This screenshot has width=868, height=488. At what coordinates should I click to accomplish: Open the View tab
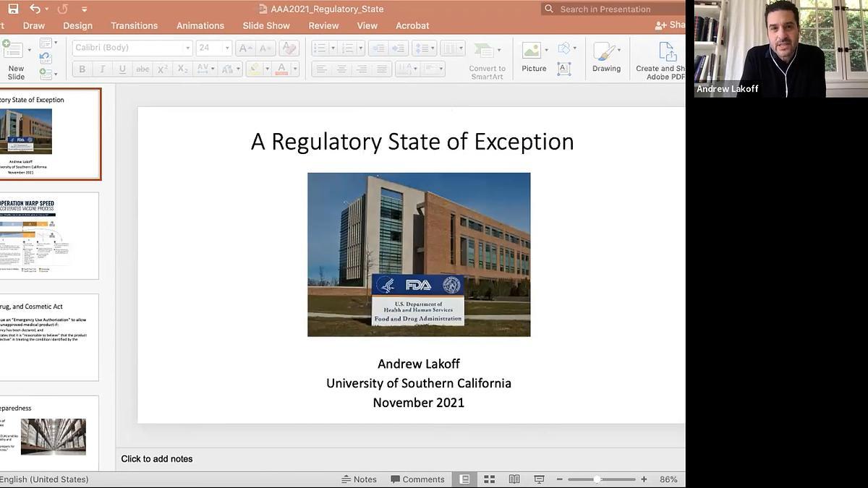point(367,25)
